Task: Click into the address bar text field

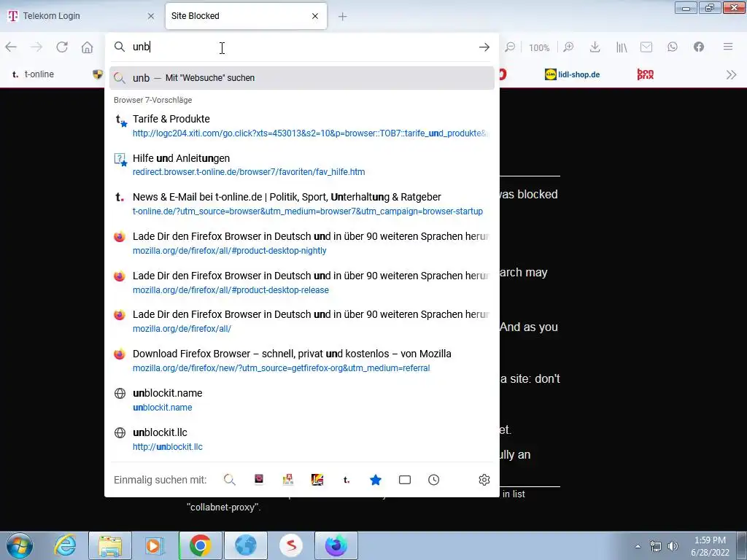Action: point(303,47)
